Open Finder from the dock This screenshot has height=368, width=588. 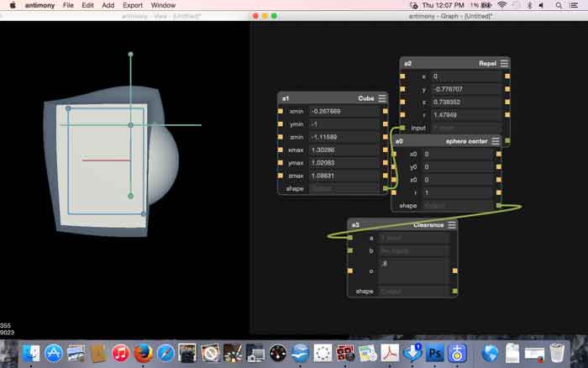31,354
